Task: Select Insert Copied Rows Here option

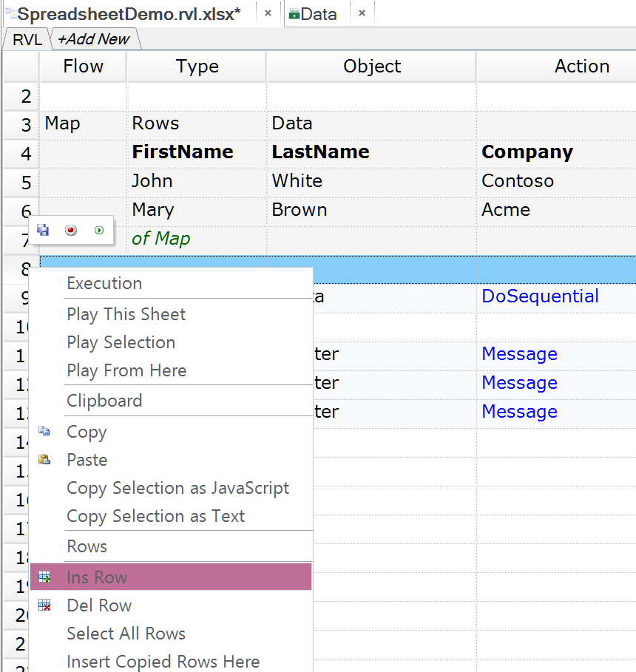Action: [x=163, y=662]
